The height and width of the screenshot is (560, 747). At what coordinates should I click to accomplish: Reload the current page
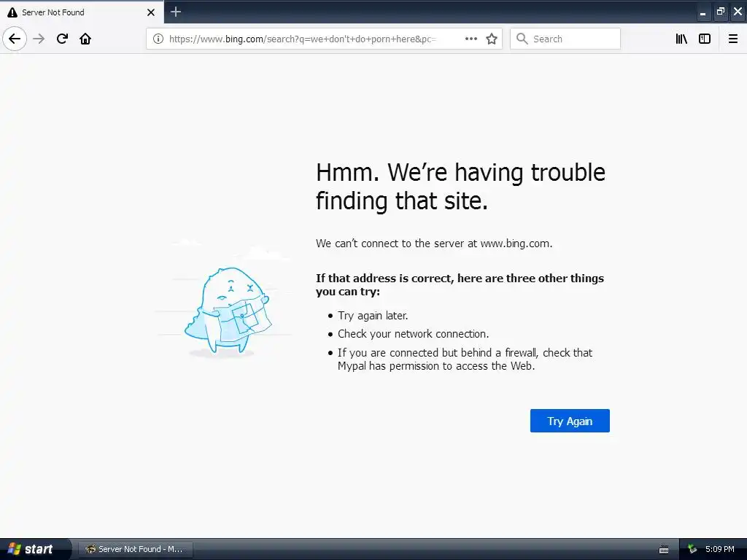coord(62,39)
